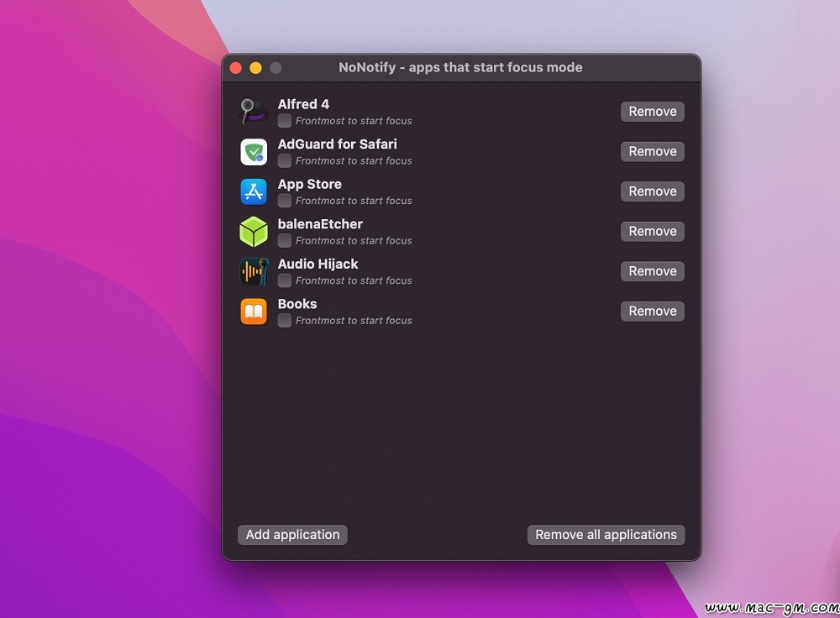Click Remove next to App Store
The width and height of the screenshot is (840, 618).
(x=653, y=191)
